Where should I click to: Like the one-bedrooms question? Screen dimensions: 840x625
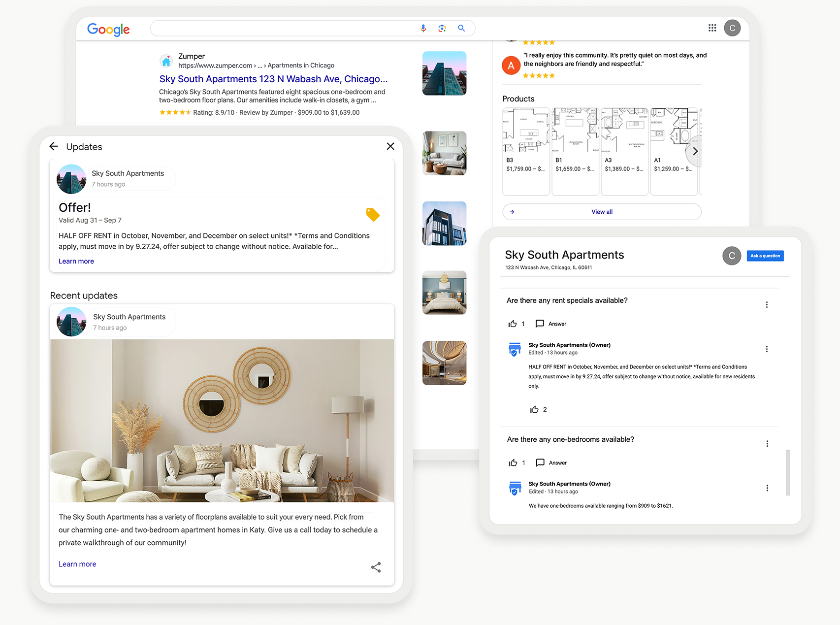(513, 462)
